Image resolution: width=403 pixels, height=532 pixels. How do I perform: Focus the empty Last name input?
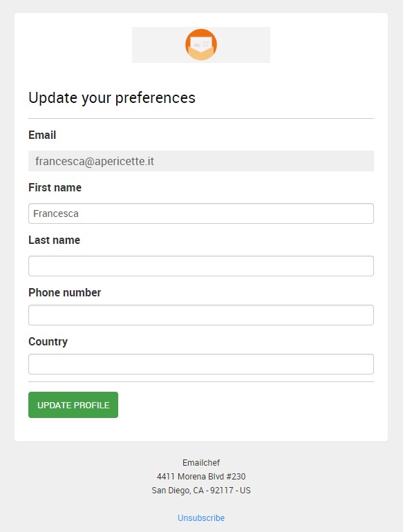(201, 266)
